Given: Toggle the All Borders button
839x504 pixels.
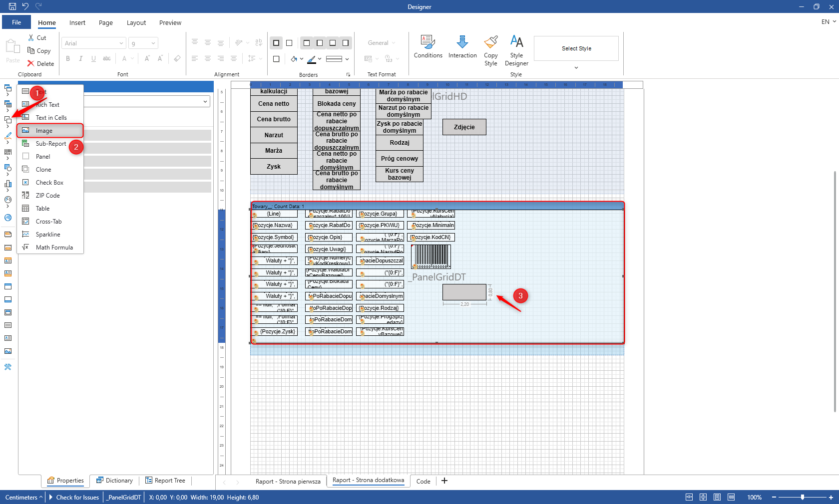Looking at the screenshot, I should 276,43.
